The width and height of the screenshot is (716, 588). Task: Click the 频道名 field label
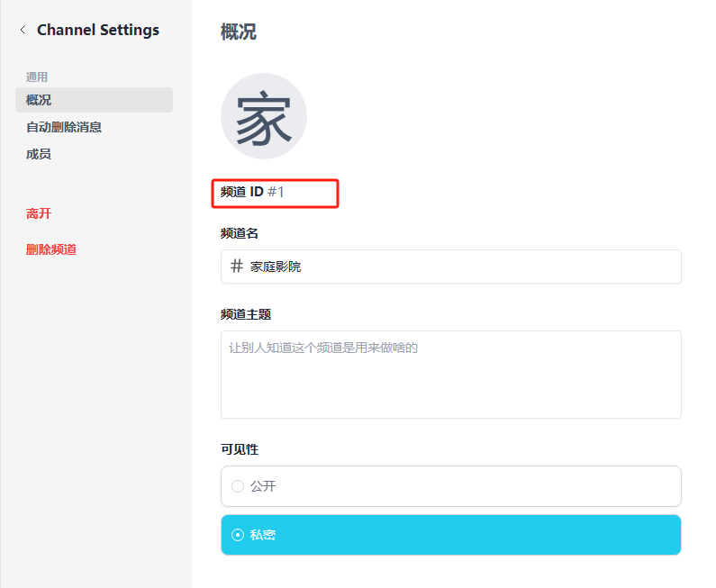pyautogui.click(x=240, y=233)
